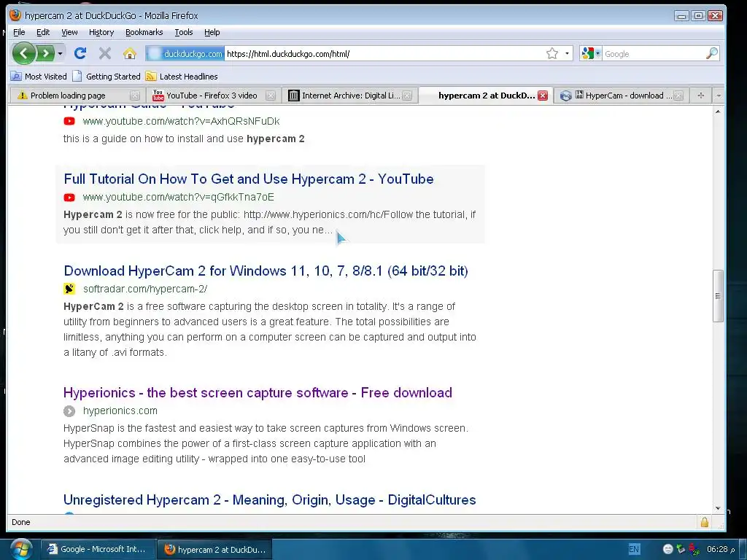Open the File menu
This screenshot has height=560, width=747.
pyautogui.click(x=19, y=32)
